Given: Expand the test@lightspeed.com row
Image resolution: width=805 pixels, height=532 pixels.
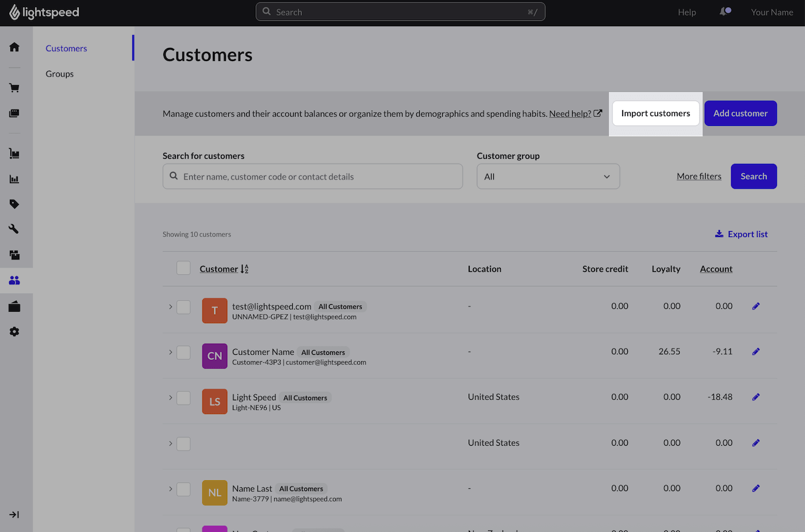Looking at the screenshot, I should (x=170, y=307).
